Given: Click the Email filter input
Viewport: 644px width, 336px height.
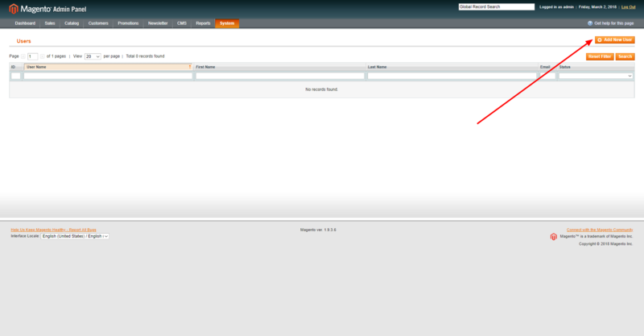Looking at the screenshot, I should pyautogui.click(x=547, y=76).
